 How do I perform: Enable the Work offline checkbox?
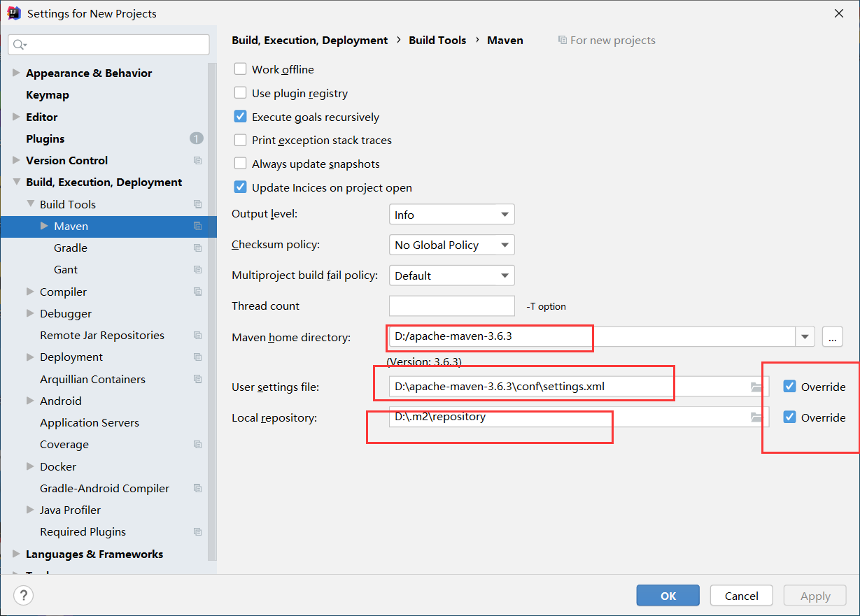click(240, 69)
